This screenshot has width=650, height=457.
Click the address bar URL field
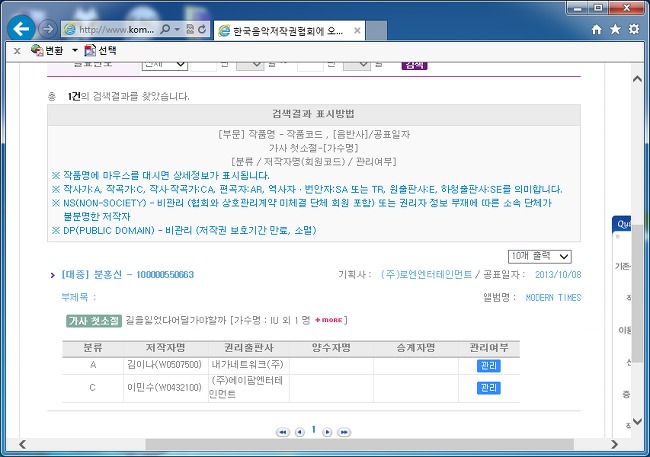click(116, 29)
